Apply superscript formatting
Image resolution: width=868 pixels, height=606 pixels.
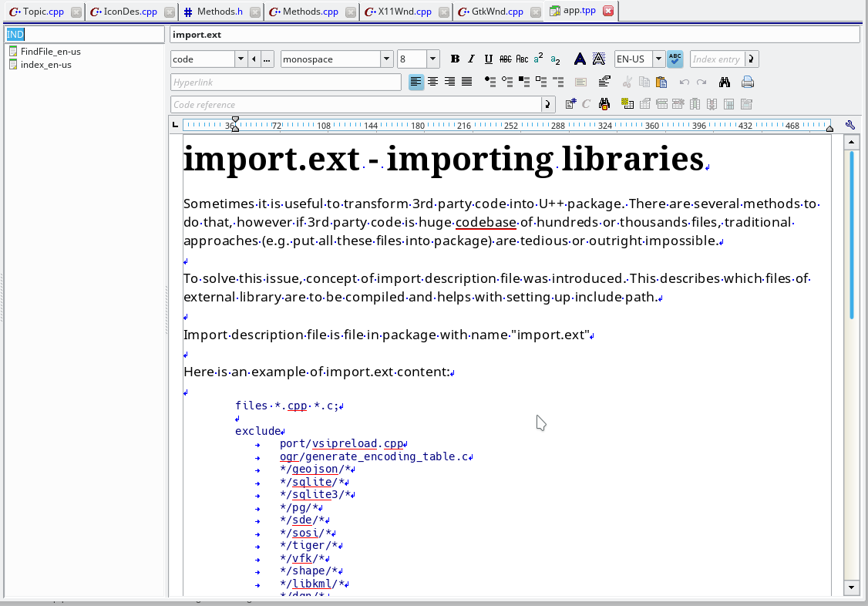[539, 59]
